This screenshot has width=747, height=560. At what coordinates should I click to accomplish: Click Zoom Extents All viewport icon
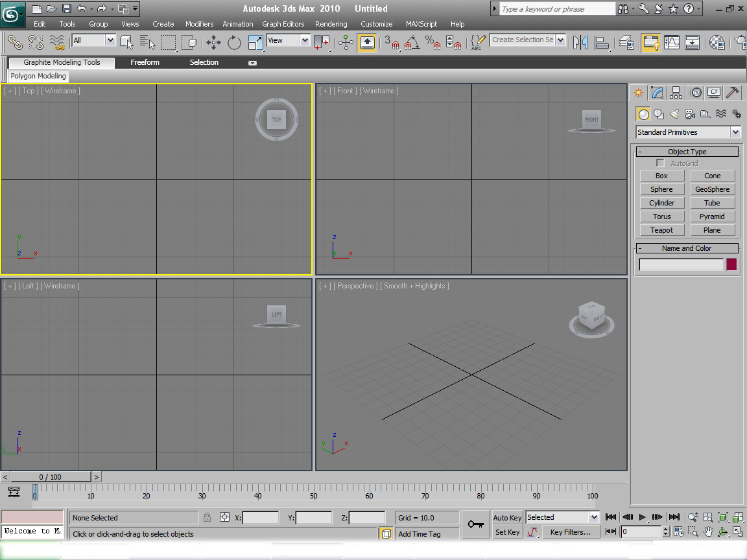point(738,517)
